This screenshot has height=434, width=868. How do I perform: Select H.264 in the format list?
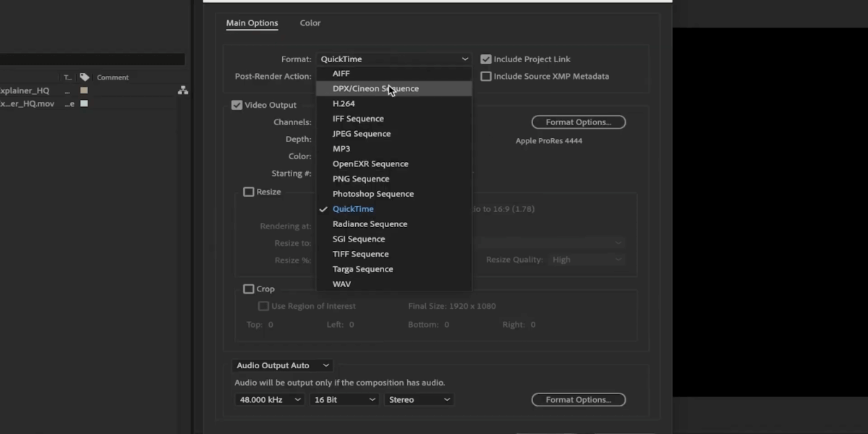pos(344,103)
